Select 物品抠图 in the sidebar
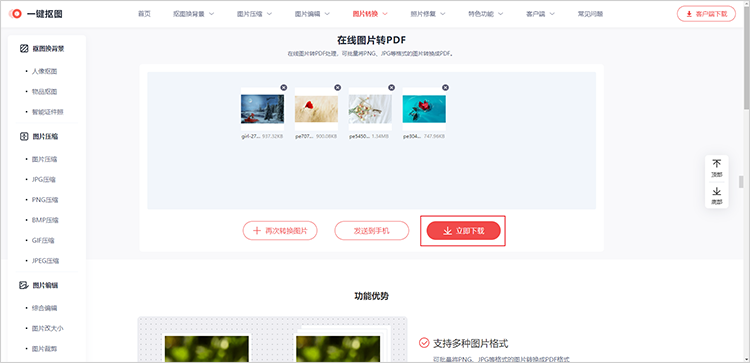750x363 pixels. tap(44, 91)
